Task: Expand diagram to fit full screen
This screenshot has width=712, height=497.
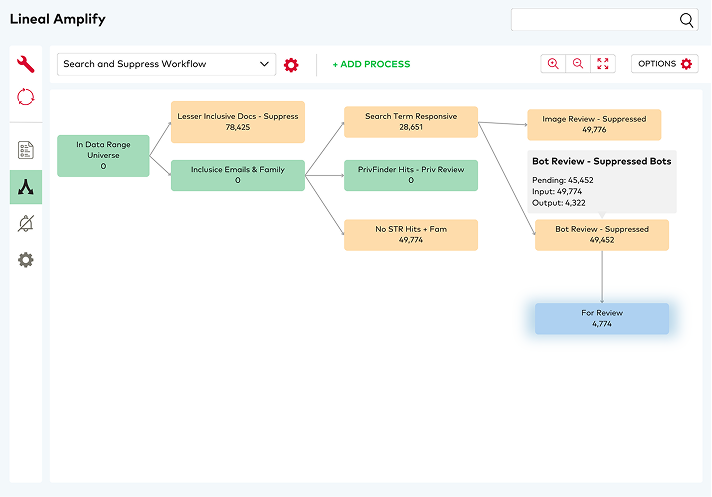Action: coord(603,64)
